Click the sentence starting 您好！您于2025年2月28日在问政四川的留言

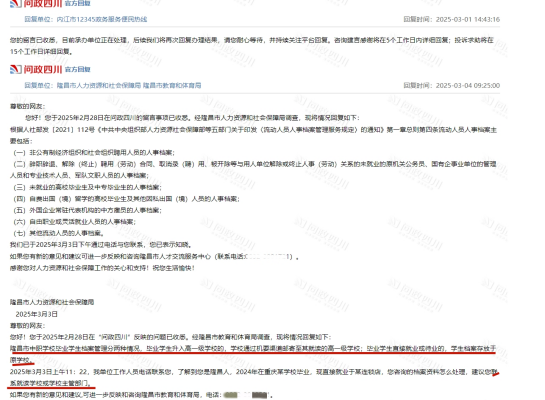coord(192,118)
